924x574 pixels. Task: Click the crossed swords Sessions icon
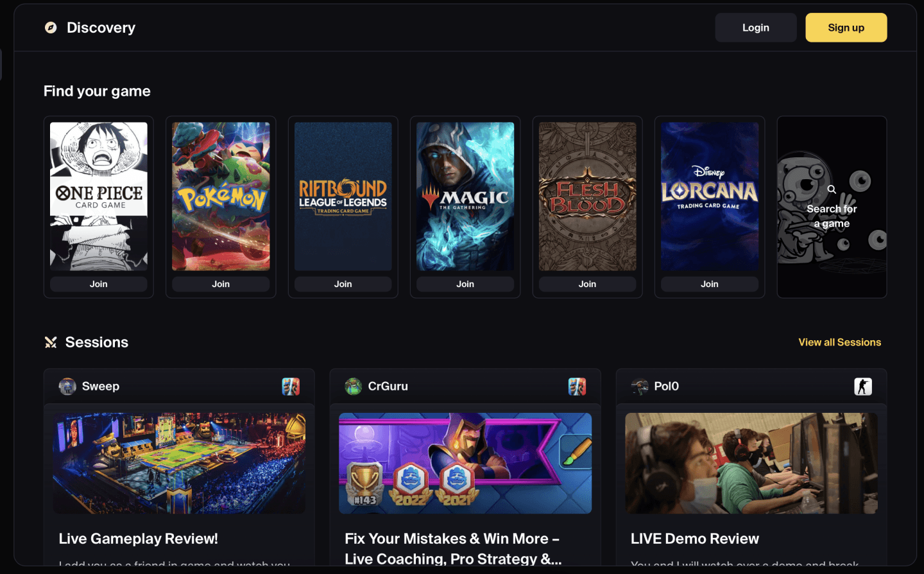click(x=51, y=342)
